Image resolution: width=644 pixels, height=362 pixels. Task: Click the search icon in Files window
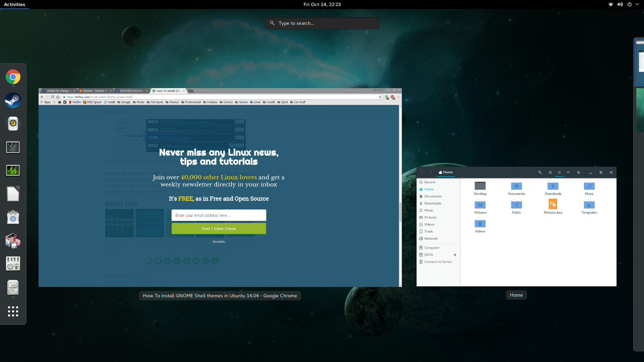(540, 172)
